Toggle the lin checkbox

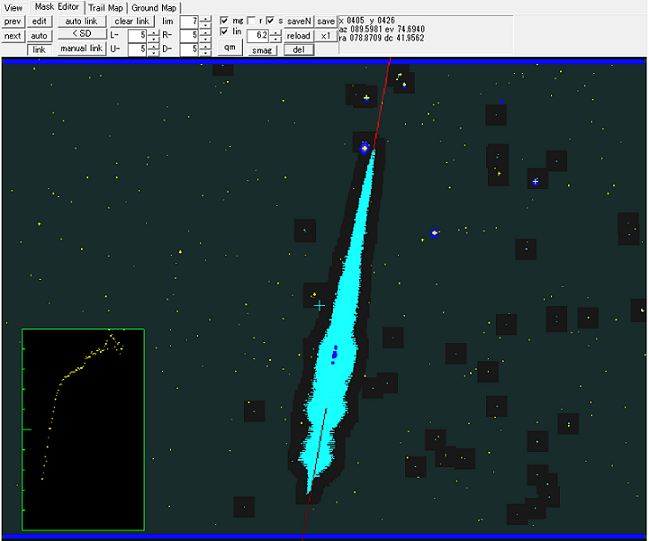click(x=225, y=32)
